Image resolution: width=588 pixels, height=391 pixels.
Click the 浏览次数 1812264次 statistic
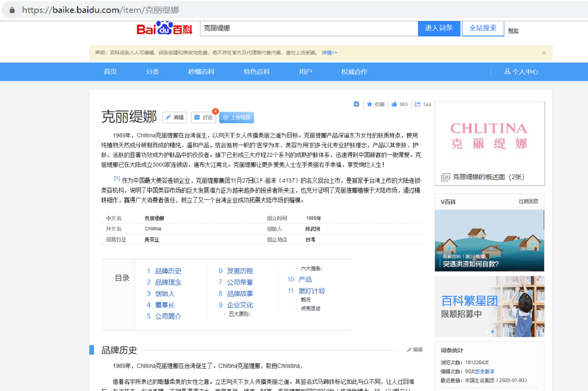[465, 362]
